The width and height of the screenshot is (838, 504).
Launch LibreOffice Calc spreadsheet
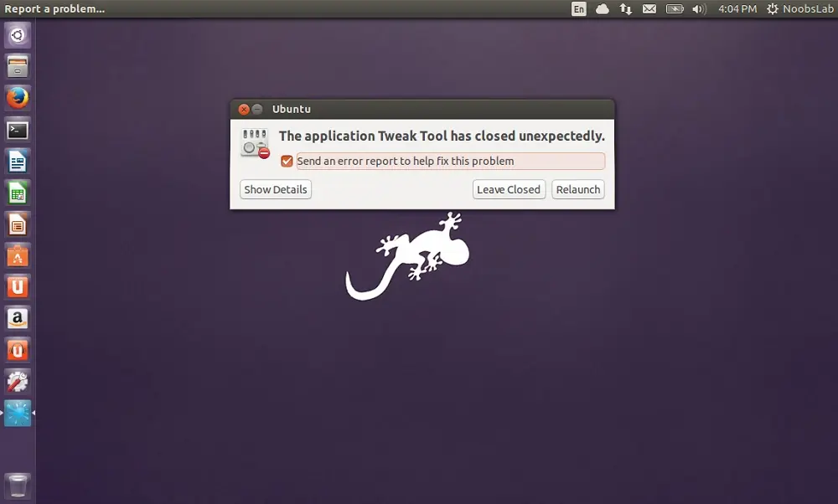pyautogui.click(x=18, y=193)
